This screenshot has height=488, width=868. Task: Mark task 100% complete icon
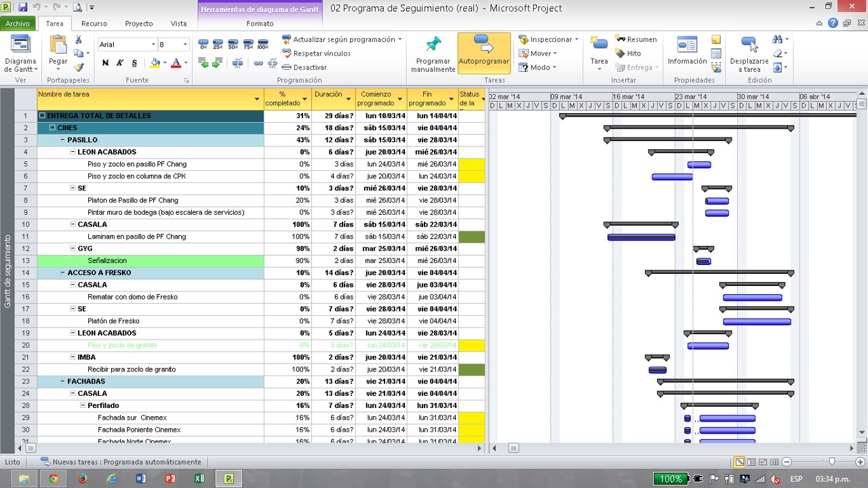[263, 44]
